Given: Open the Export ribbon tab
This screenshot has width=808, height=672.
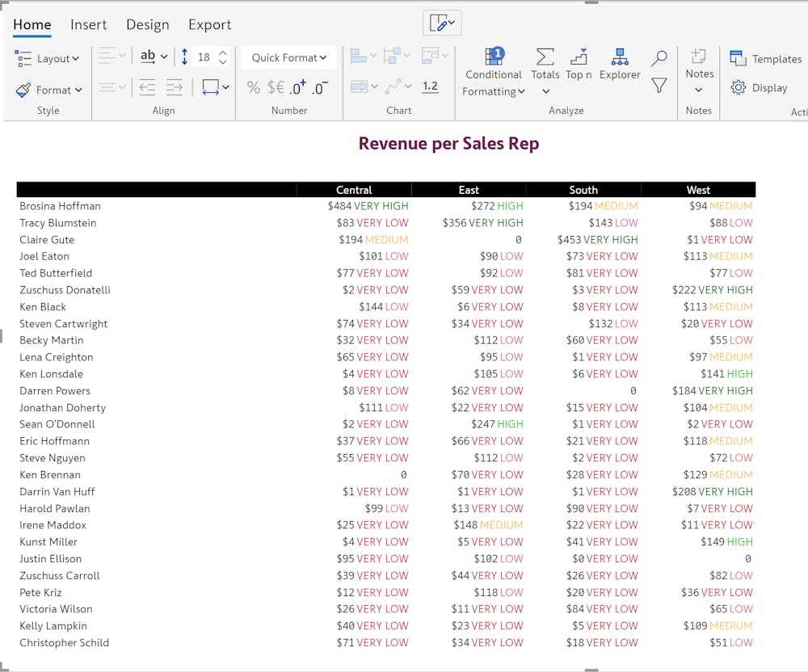Looking at the screenshot, I should pyautogui.click(x=209, y=25).
